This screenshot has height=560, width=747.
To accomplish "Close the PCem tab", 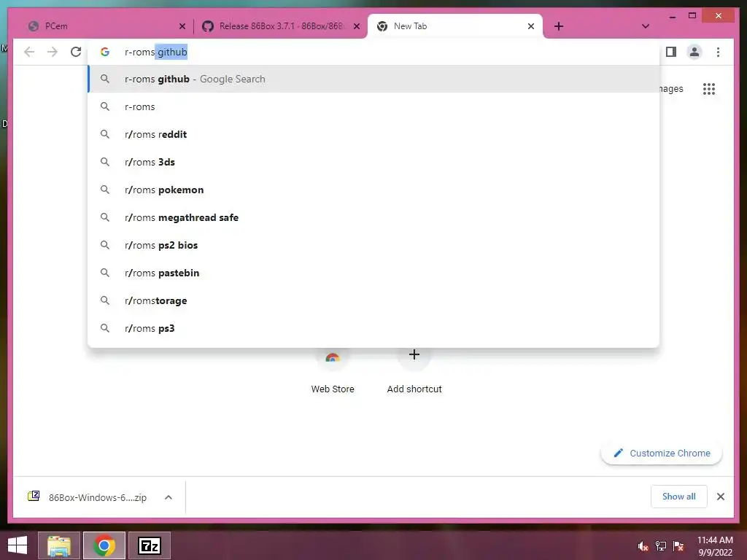I will (x=182, y=27).
